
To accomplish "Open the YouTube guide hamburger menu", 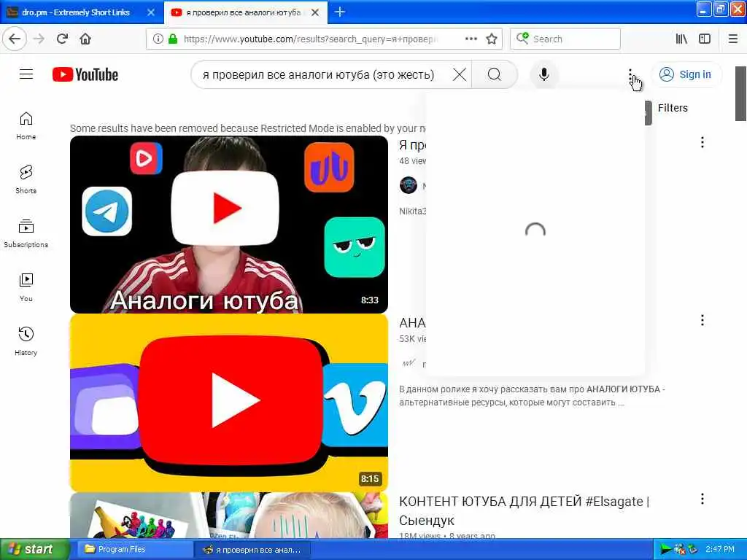I will click(26, 74).
